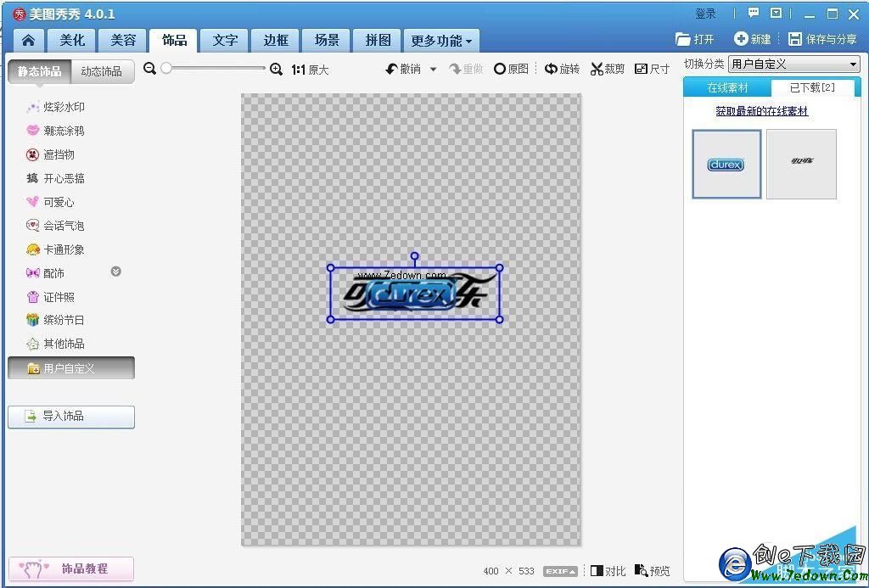Click the zoom slider handle
This screenshot has width=869, height=588.
pyautogui.click(x=166, y=68)
